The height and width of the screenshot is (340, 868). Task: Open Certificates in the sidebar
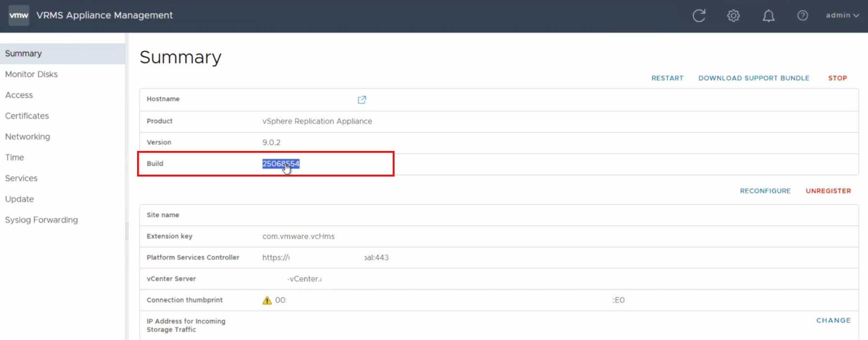pyautogui.click(x=27, y=116)
